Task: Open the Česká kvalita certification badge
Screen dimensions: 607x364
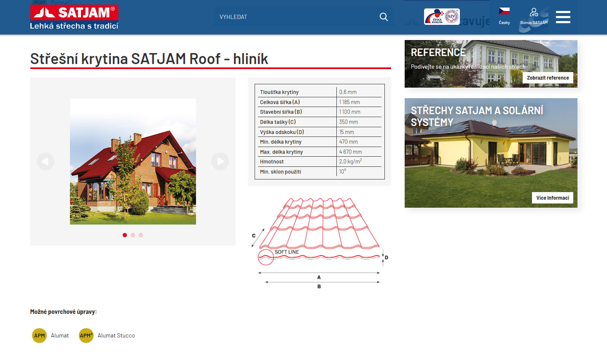Action: [442, 17]
